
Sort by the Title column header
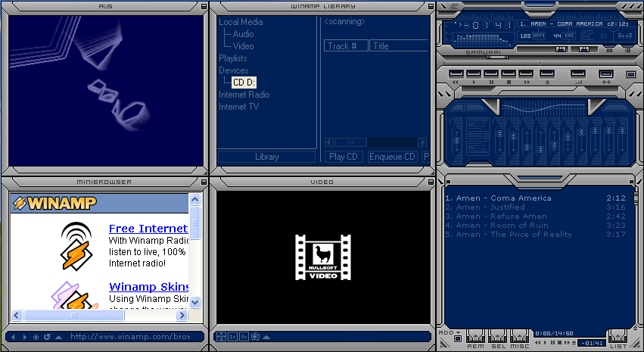(398, 46)
